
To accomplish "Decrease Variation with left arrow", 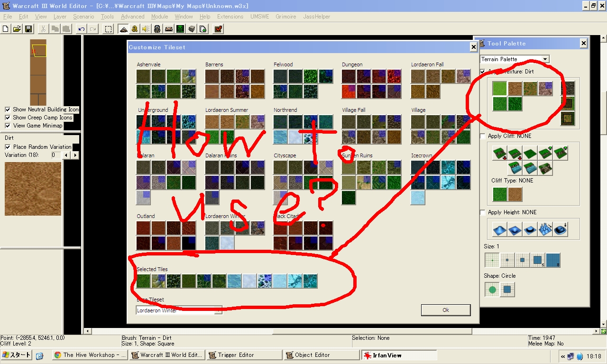I will [x=66, y=155].
